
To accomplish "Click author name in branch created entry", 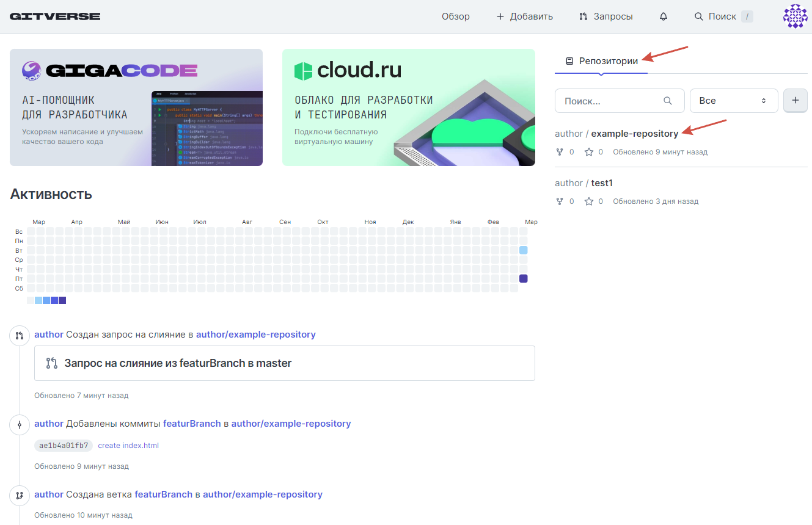I will 49,494.
